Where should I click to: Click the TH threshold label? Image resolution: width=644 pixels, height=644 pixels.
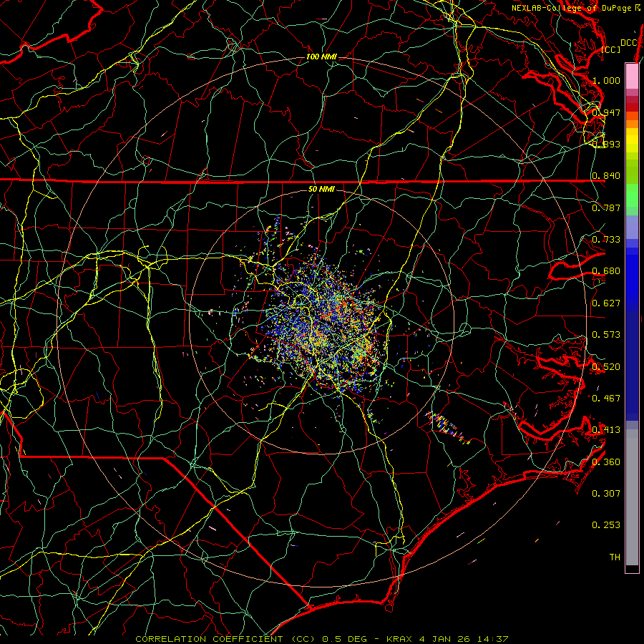coord(615,557)
